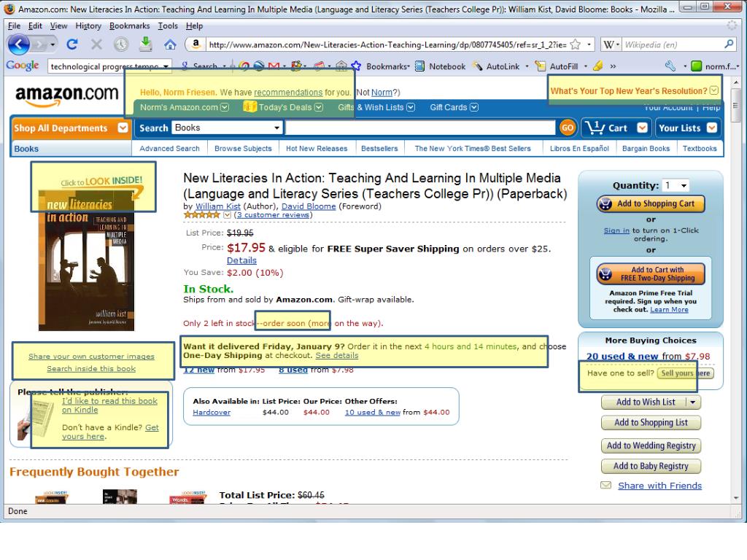Open the Help menu
747x560 pixels.
pos(194,26)
